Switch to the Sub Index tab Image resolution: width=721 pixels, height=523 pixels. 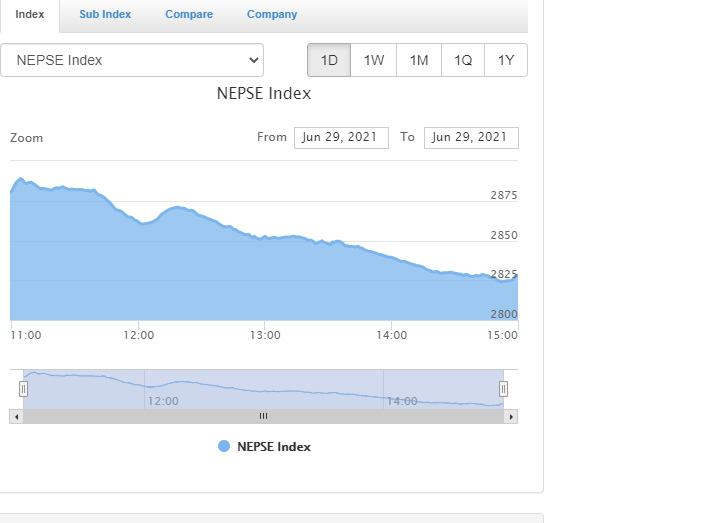pyautogui.click(x=105, y=15)
